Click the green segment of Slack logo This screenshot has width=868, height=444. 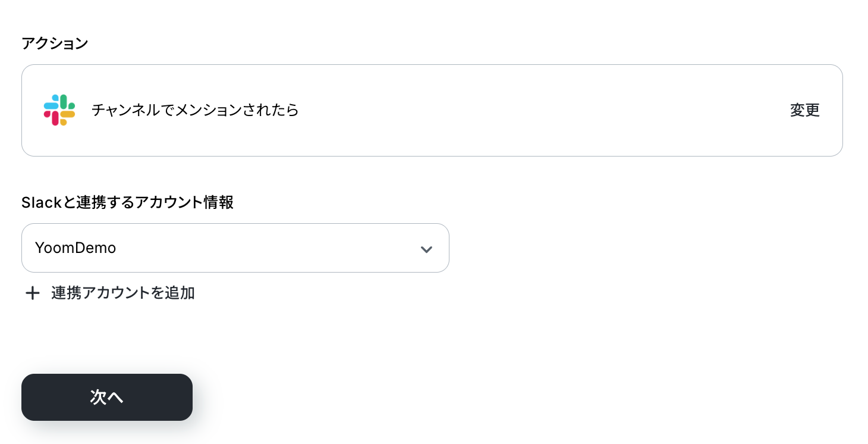click(x=64, y=102)
